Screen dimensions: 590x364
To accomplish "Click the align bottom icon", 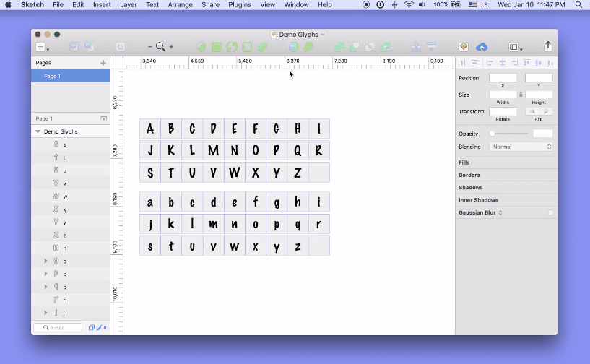I will point(550,63).
